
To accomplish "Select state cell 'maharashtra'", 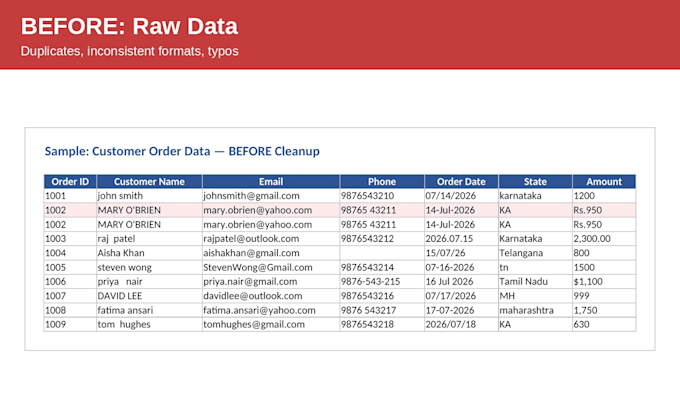I will pos(535,310).
